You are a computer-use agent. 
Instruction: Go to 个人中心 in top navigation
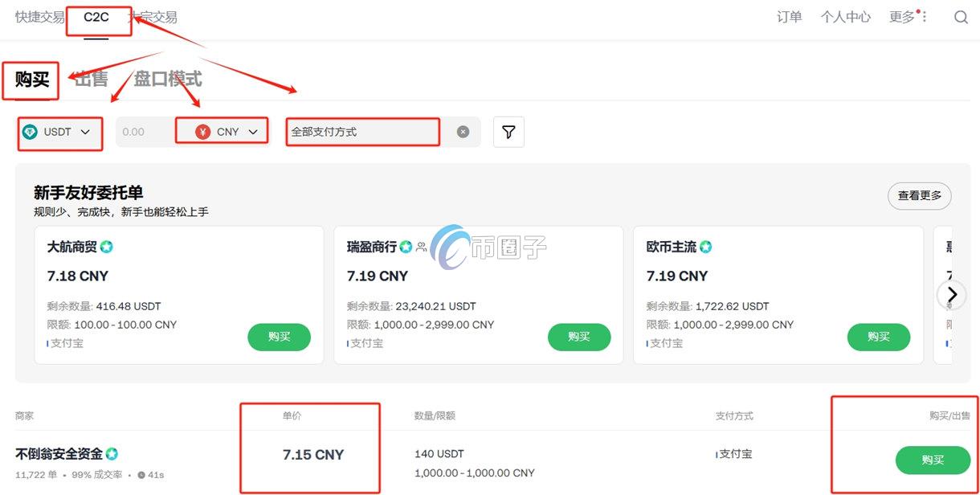click(845, 16)
